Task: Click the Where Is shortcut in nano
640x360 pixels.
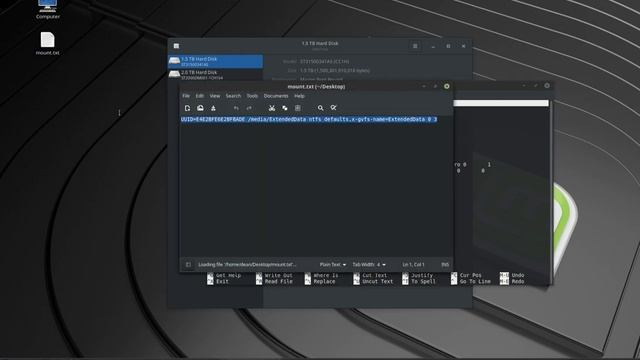Action: point(322,276)
